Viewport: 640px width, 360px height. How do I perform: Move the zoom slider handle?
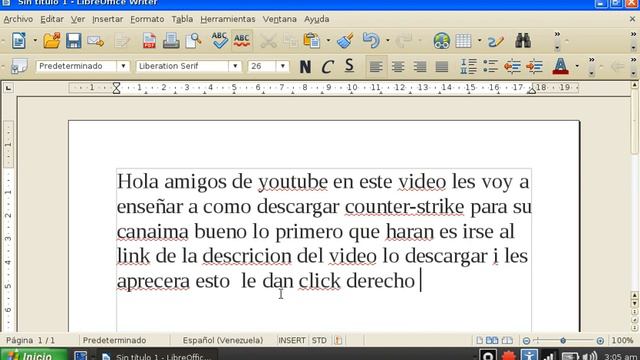click(563, 340)
